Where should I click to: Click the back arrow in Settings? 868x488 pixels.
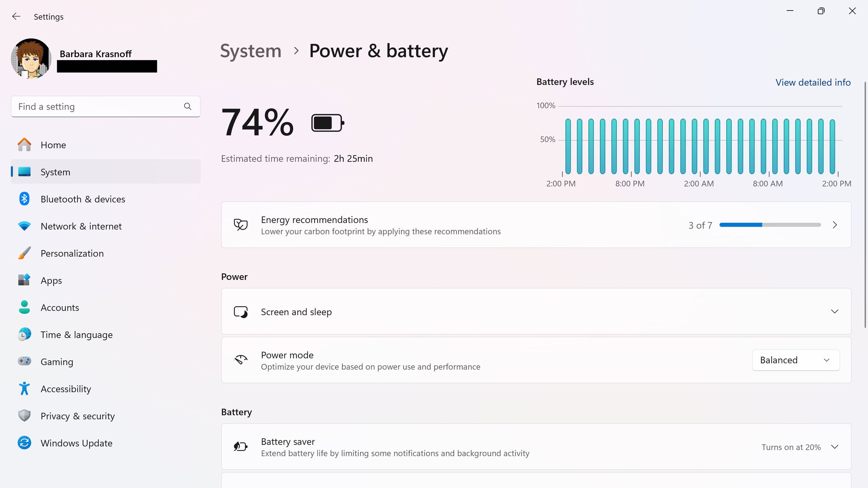pyautogui.click(x=16, y=16)
